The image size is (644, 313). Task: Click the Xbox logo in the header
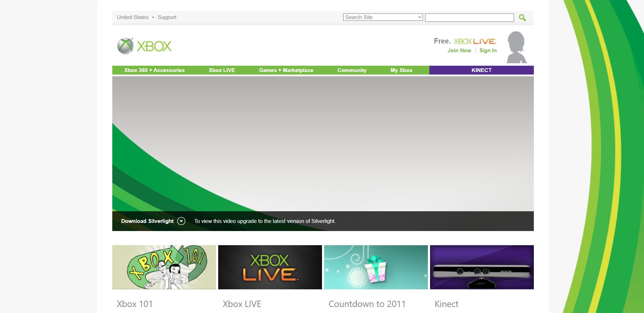tap(144, 46)
